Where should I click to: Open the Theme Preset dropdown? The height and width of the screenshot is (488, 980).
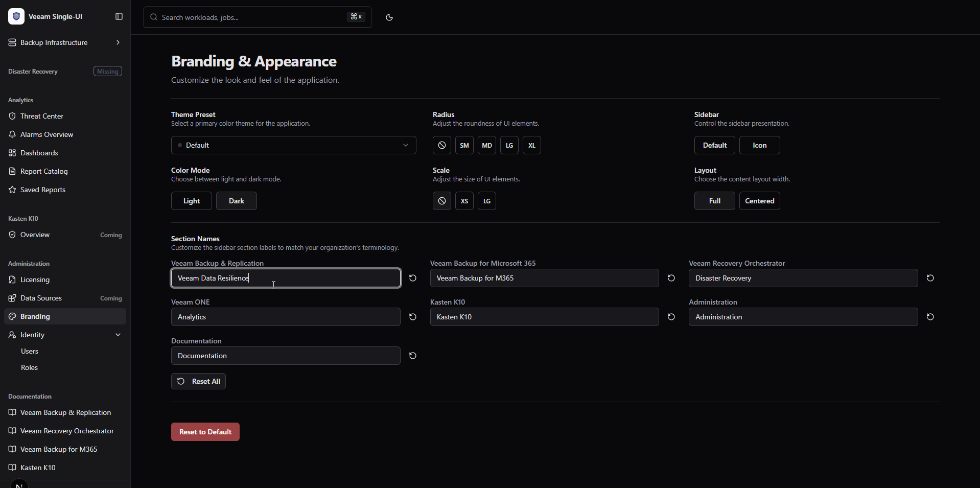coord(293,145)
